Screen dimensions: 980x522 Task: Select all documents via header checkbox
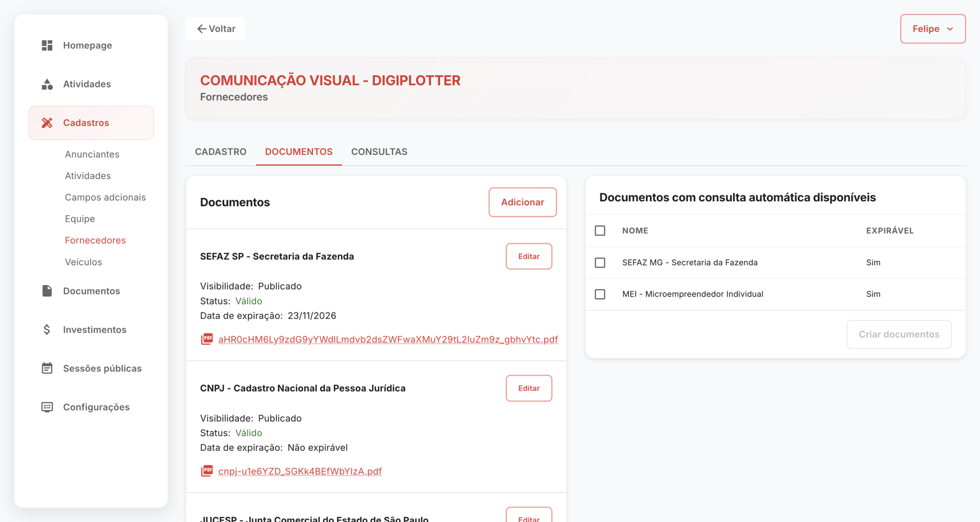click(600, 231)
